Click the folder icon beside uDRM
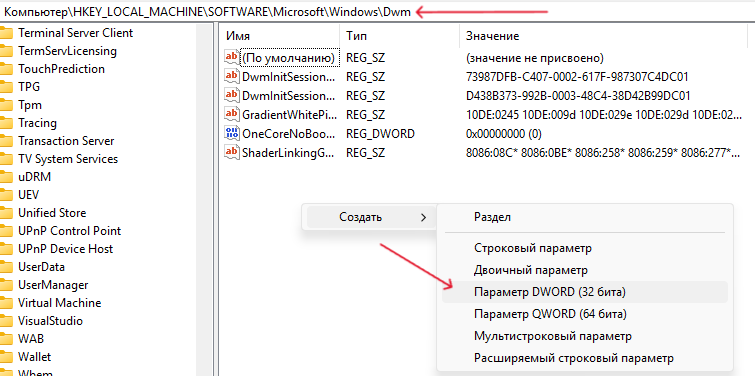This screenshot has width=755, height=376. click(x=6, y=177)
